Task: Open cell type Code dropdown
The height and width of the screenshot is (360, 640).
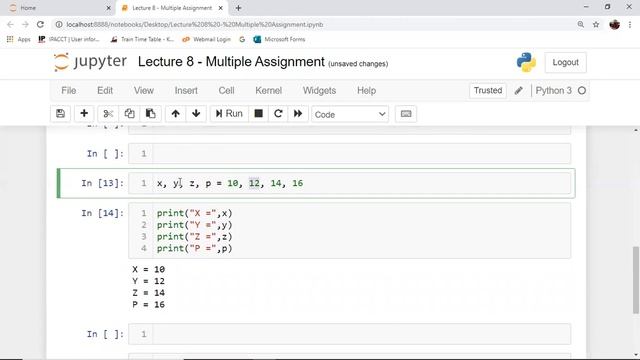Action: coord(350,114)
